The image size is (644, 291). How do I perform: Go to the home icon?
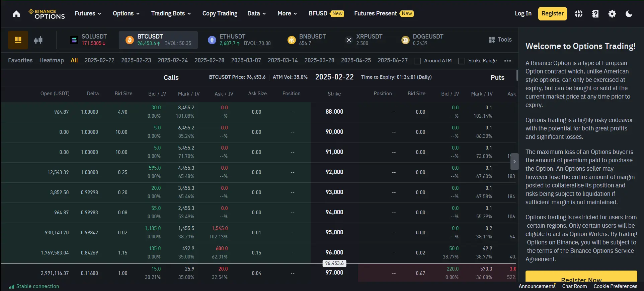click(x=16, y=14)
